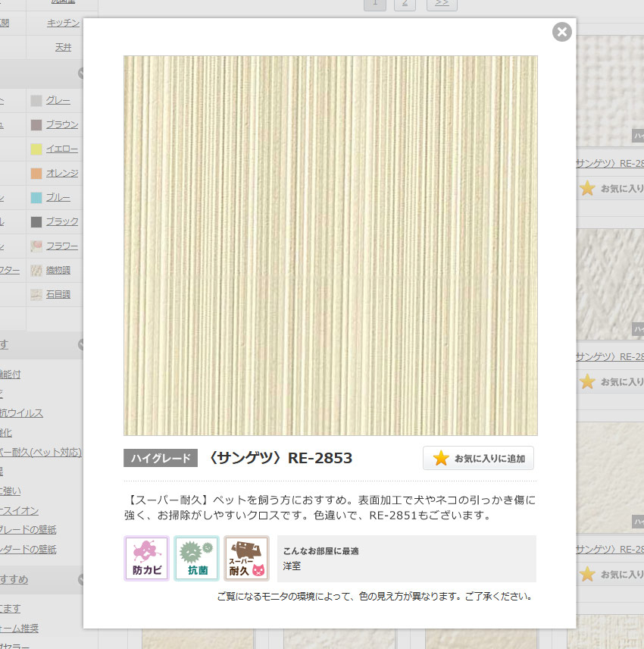
Task: Select the ブラック color filter link
Action: 62,221
